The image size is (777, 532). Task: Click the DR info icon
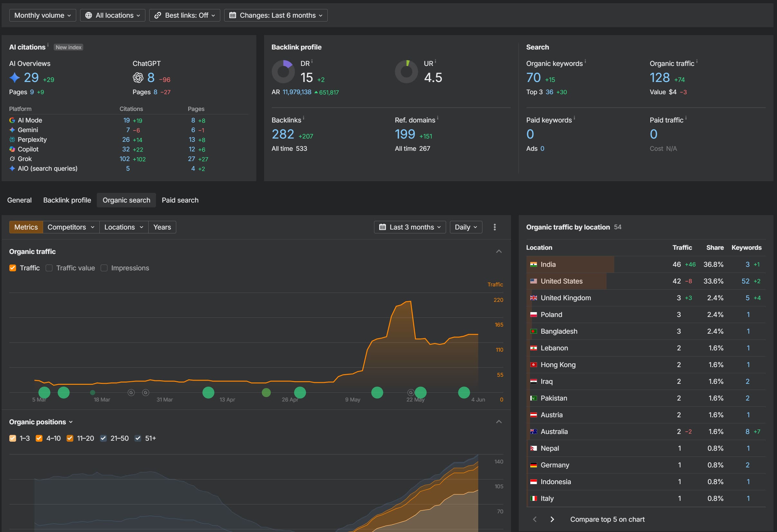click(x=312, y=61)
